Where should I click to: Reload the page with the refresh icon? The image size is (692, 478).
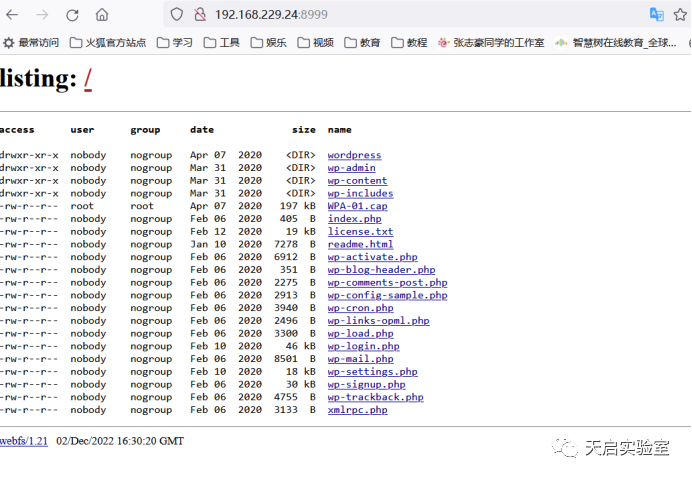coord(72,15)
